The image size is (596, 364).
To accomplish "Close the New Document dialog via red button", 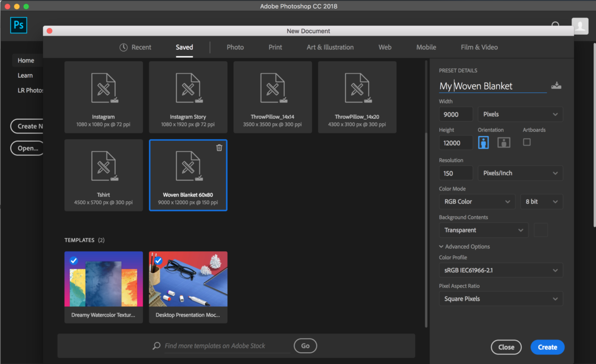I will click(49, 31).
